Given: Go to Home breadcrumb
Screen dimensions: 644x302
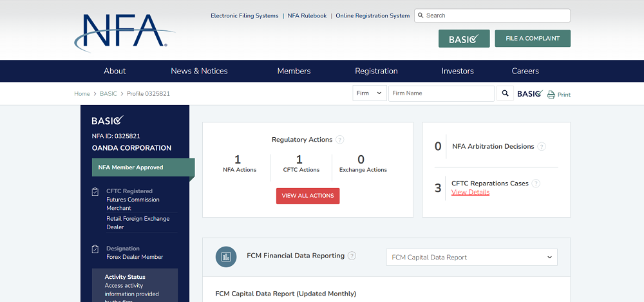Looking at the screenshot, I should [x=82, y=93].
